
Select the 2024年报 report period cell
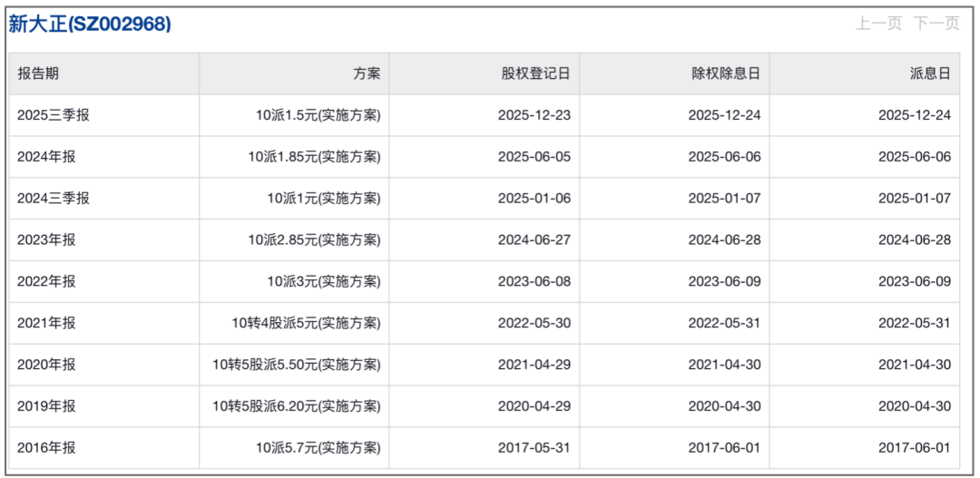(46, 157)
